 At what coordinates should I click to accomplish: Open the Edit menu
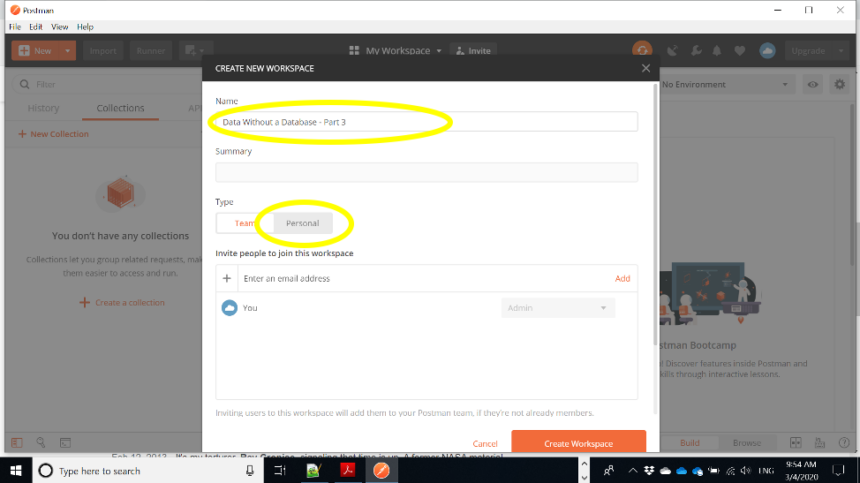pos(36,26)
